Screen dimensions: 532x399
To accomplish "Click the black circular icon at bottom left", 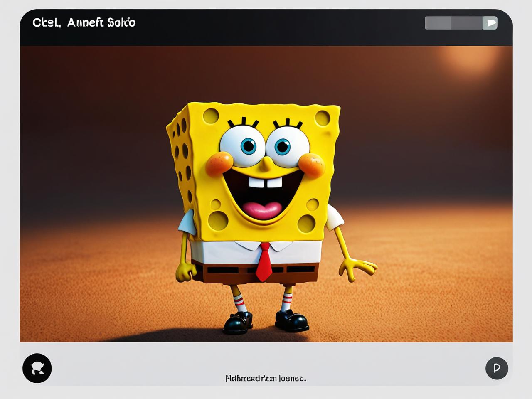I will [x=37, y=368].
